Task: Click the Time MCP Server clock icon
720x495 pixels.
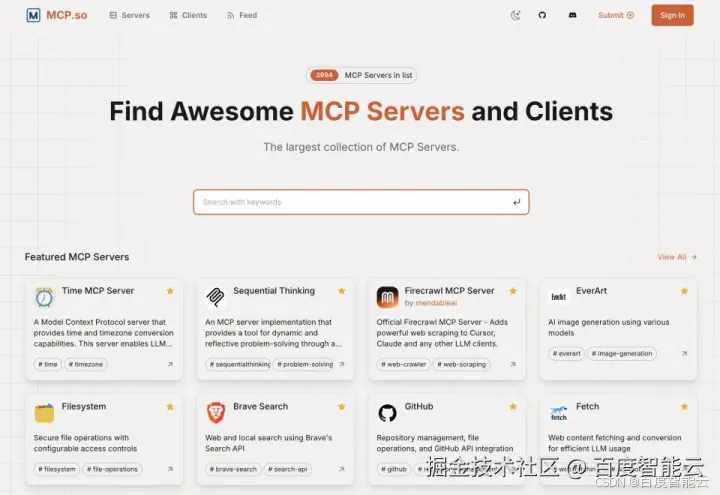Action: (44, 297)
